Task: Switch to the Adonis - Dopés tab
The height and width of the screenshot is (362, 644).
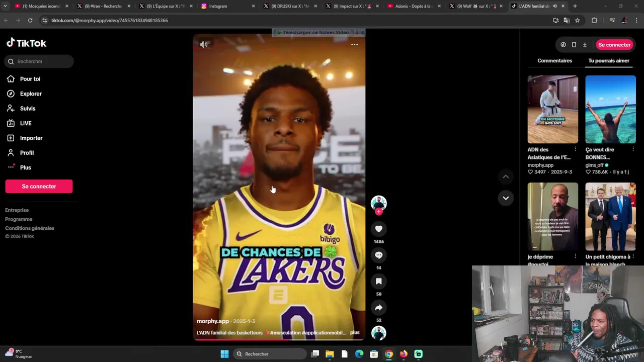Action: pyautogui.click(x=414, y=6)
